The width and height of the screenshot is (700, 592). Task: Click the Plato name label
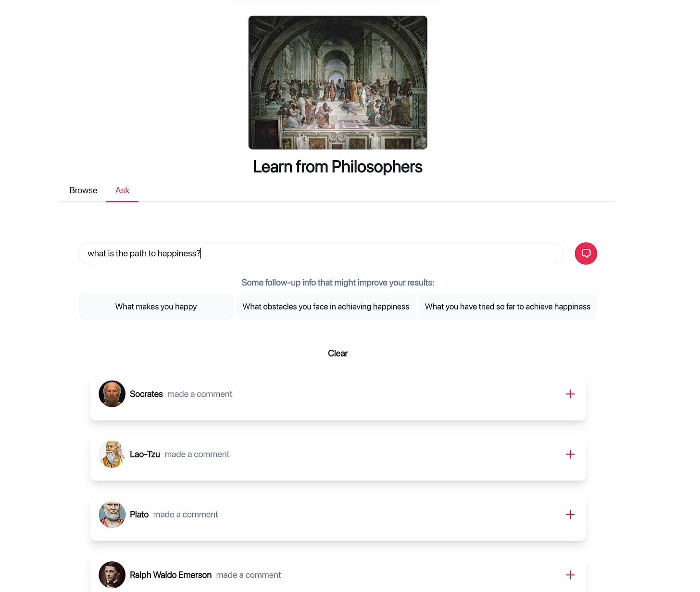click(139, 515)
